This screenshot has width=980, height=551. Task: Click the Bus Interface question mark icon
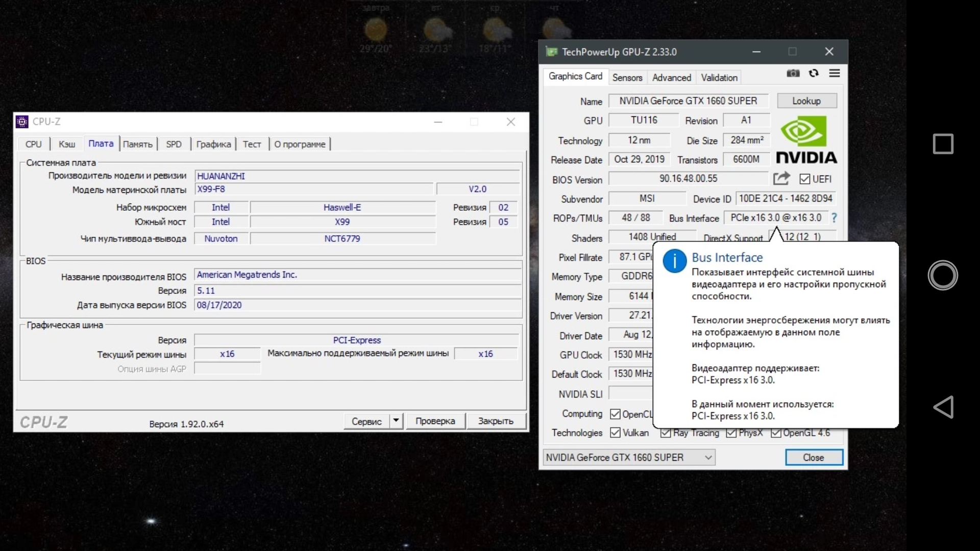tap(834, 218)
